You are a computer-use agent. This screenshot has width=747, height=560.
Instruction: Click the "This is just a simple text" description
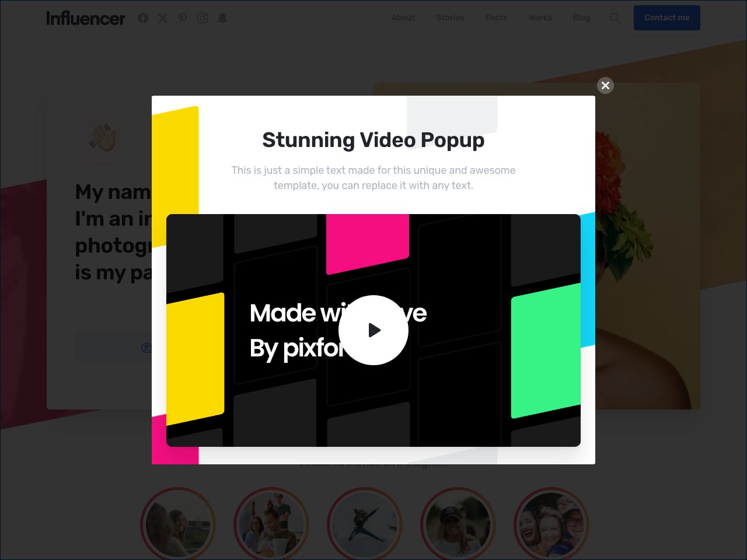tap(373, 178)
